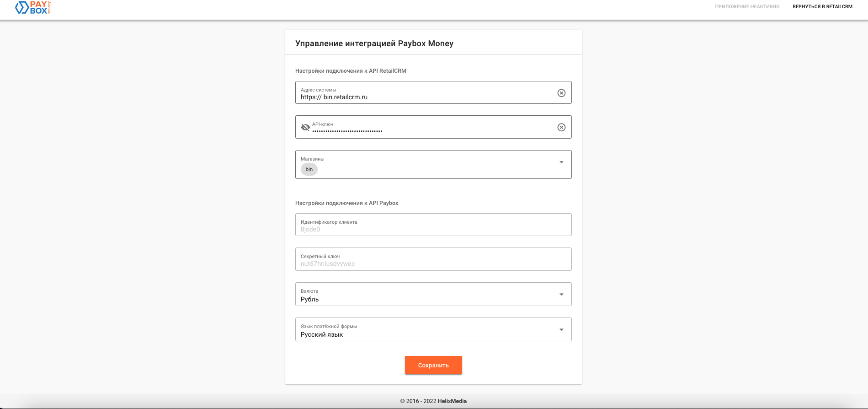Click Вернуться в RetailCRM link
The height and width of the screenshot is (409, 868).
point(822,7)
